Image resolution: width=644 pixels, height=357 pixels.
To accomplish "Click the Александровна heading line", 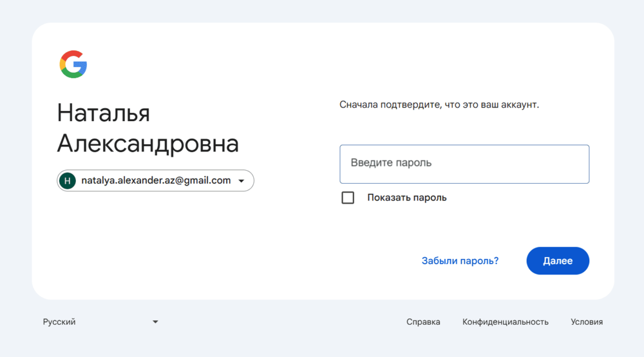I will click(x=148, y=144).
